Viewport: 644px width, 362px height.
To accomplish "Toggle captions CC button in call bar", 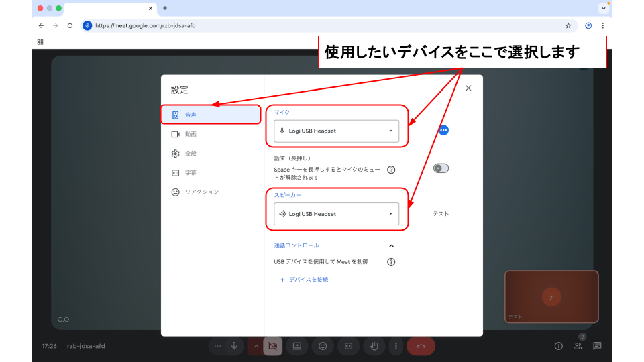I will [x=348, y=346].
